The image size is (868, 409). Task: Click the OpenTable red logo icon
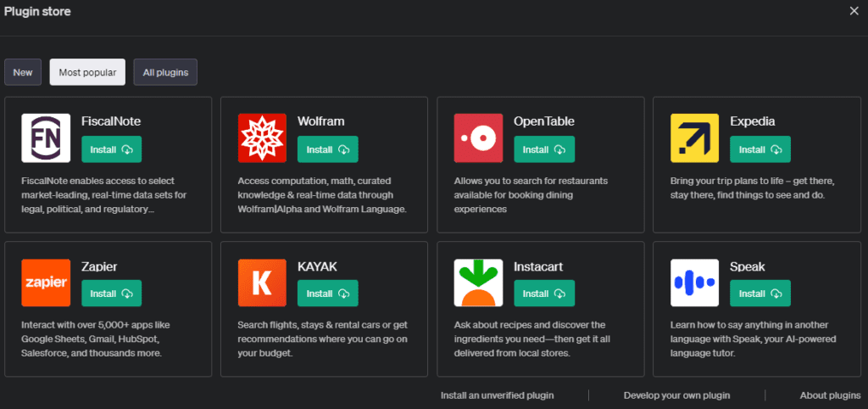[x=478, y=138]
